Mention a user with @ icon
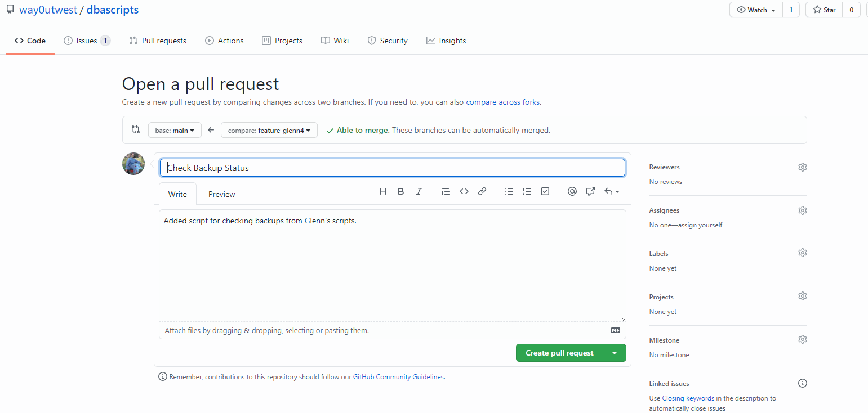 click(572, 191)
